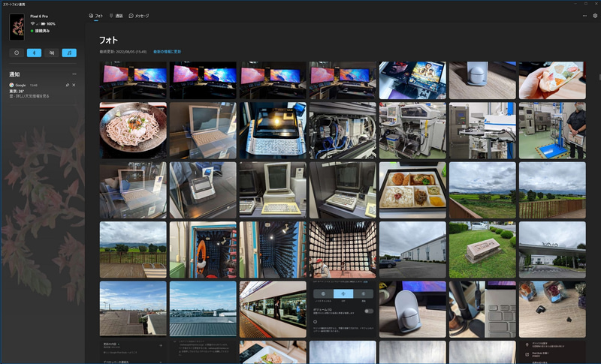Open the bento lunch box photo
Screen dimensions: 601x364
(x=412, y=190)
